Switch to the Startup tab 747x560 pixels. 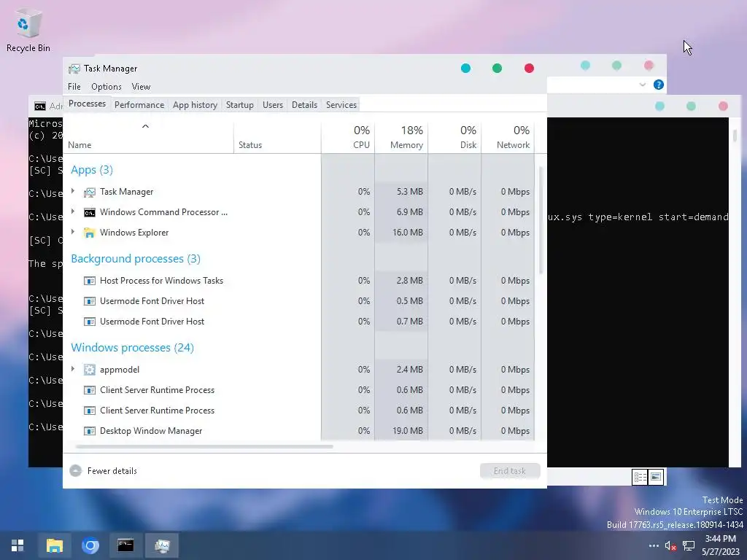(x=239, y=105)
